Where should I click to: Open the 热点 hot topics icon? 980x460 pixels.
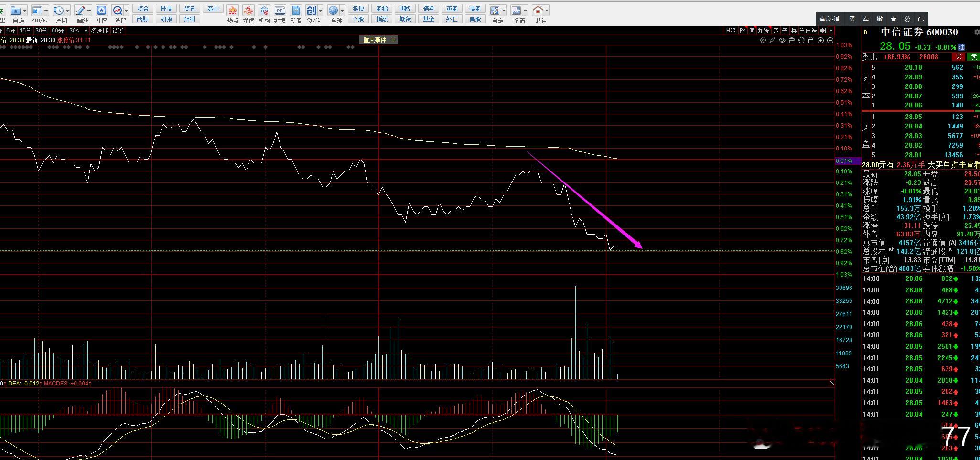233,11
